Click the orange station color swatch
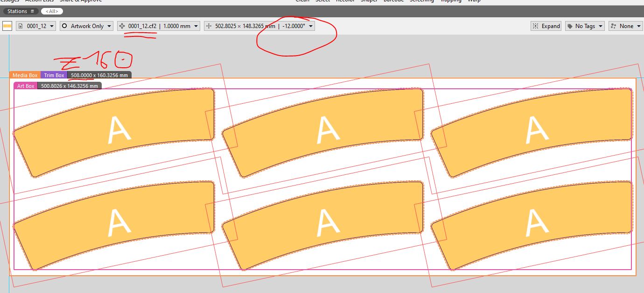This screenshot has height=293, width=644. pyautogui.click(x=7, y=26)
